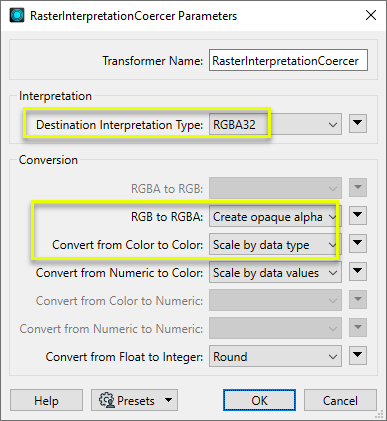Close the parameters dialog window

[x=371, y=15]
